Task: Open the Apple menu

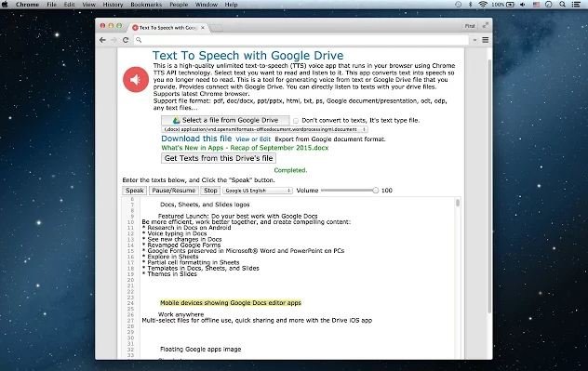Action: point(5,5)
